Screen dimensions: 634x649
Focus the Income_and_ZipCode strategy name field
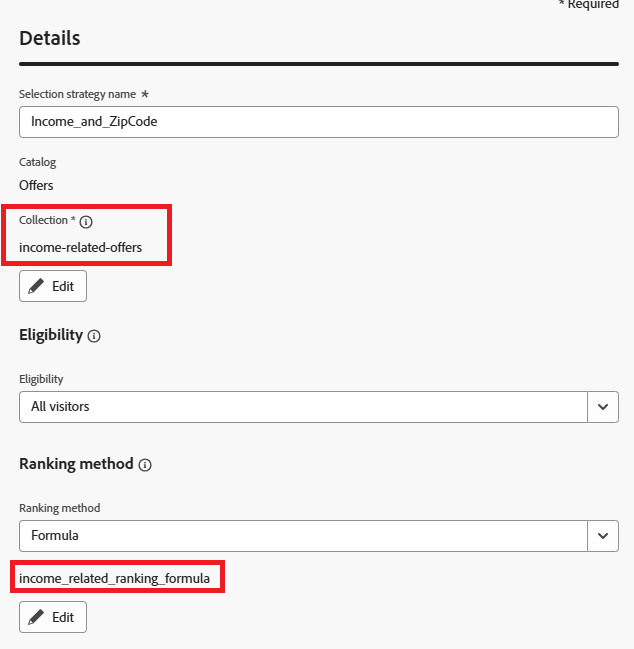pyautogui.click(x=318, y=122)
